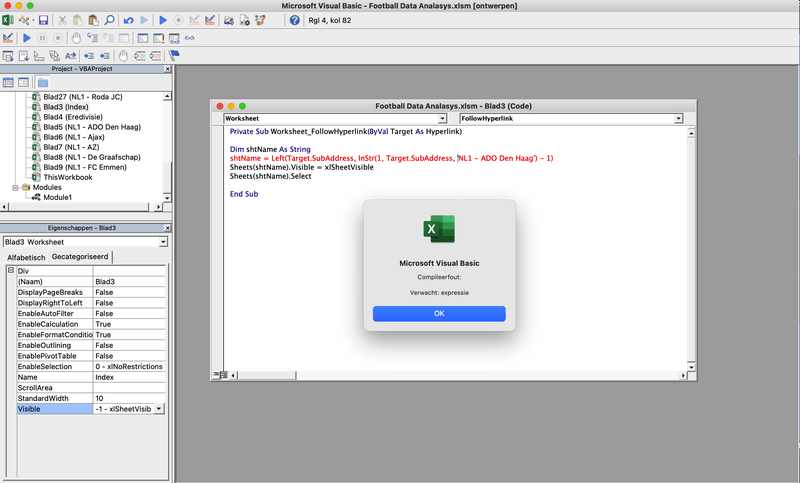
Task: Run the macro from the standard toolbar
Action: click(163, 20)
